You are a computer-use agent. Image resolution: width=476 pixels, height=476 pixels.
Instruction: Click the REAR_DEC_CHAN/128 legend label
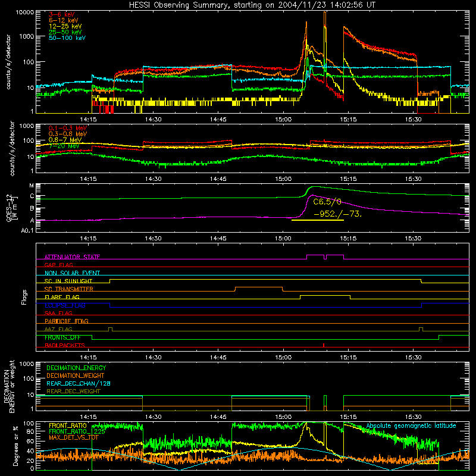(x=79, y=383)
